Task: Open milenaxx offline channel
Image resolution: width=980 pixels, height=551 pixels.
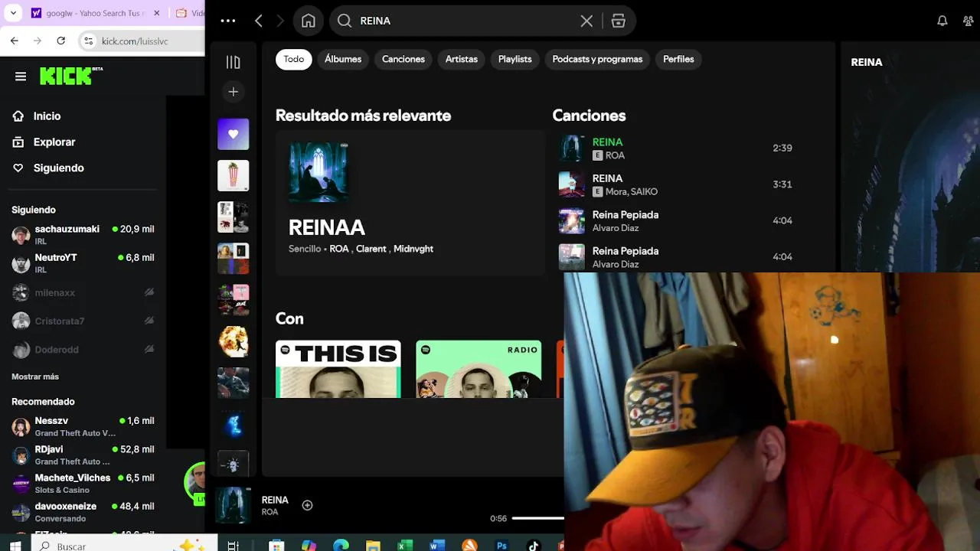Action: click(83, 292)
